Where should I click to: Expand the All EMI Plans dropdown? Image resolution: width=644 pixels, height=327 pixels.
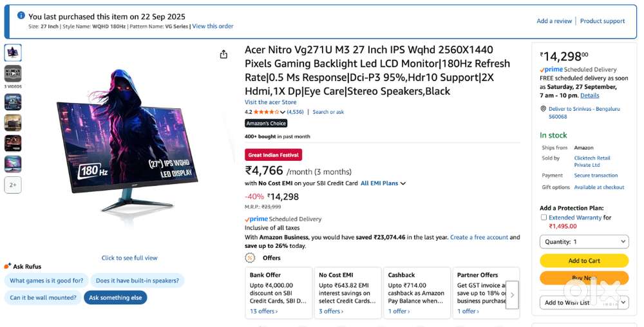383,183
